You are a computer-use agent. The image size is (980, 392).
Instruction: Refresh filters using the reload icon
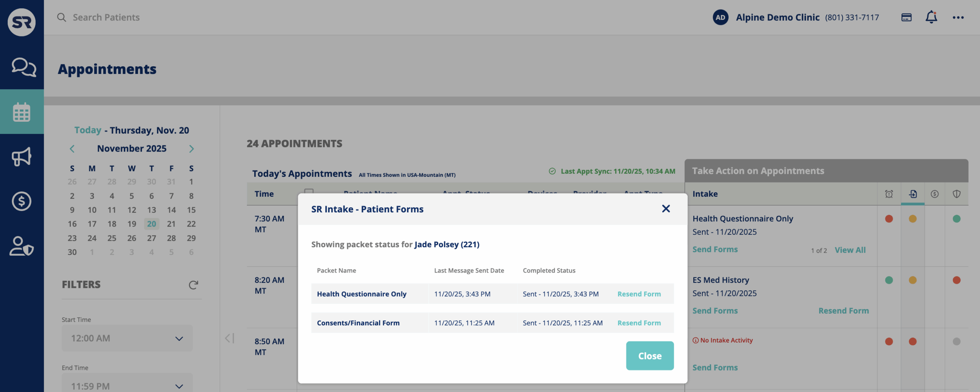click(193, 285)
